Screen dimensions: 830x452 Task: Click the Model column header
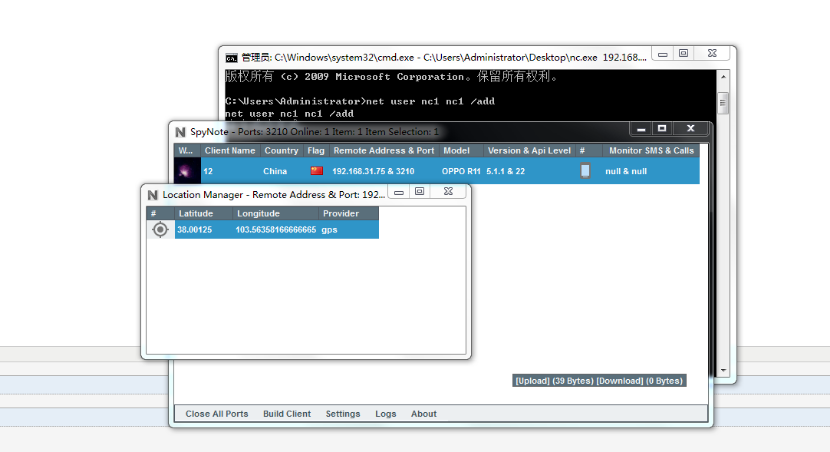[x=461, y=150]
